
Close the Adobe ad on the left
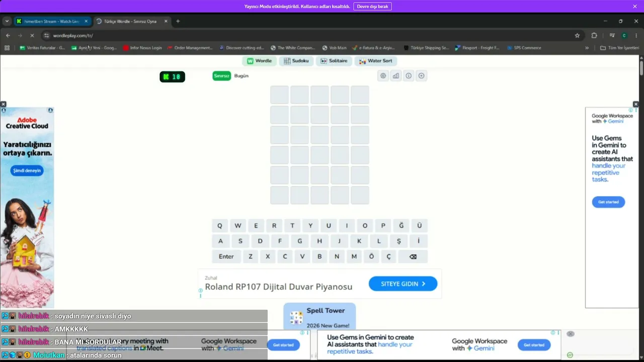coord(3,104)
